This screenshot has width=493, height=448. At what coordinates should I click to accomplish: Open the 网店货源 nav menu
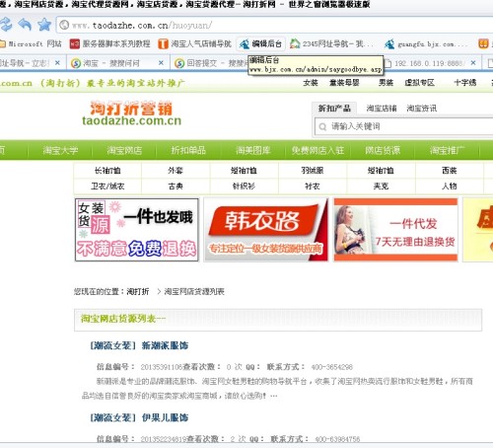[383, 151]
